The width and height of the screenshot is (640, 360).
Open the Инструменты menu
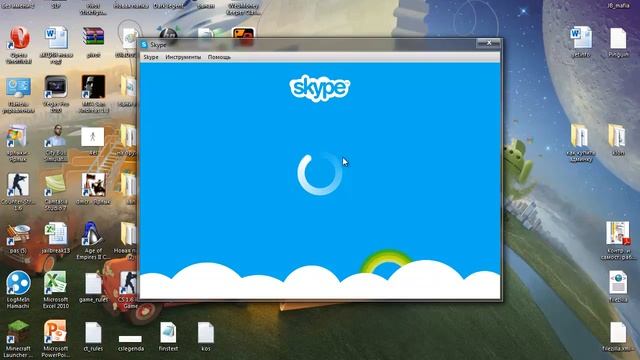coord(183,57)
